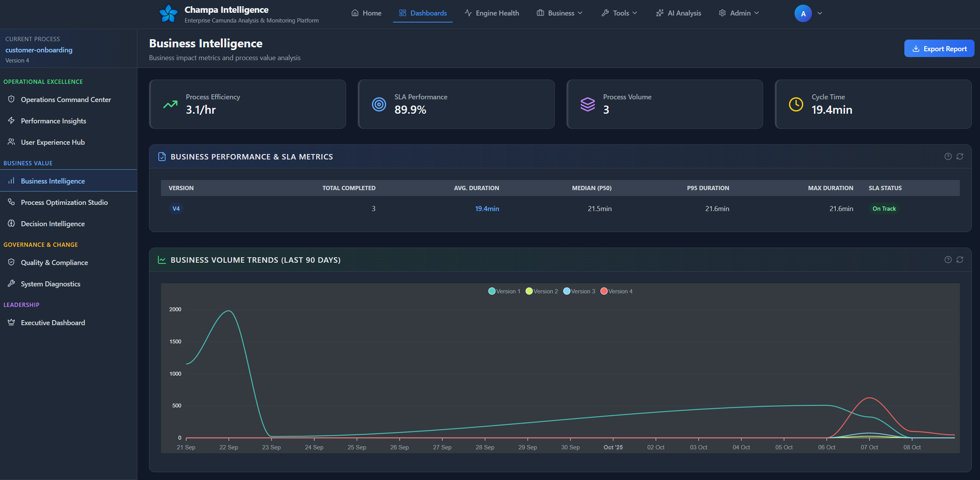980x480 pixels.
Task: Toggle Version 1 series in chart legend
Action: tap(504, 291)
